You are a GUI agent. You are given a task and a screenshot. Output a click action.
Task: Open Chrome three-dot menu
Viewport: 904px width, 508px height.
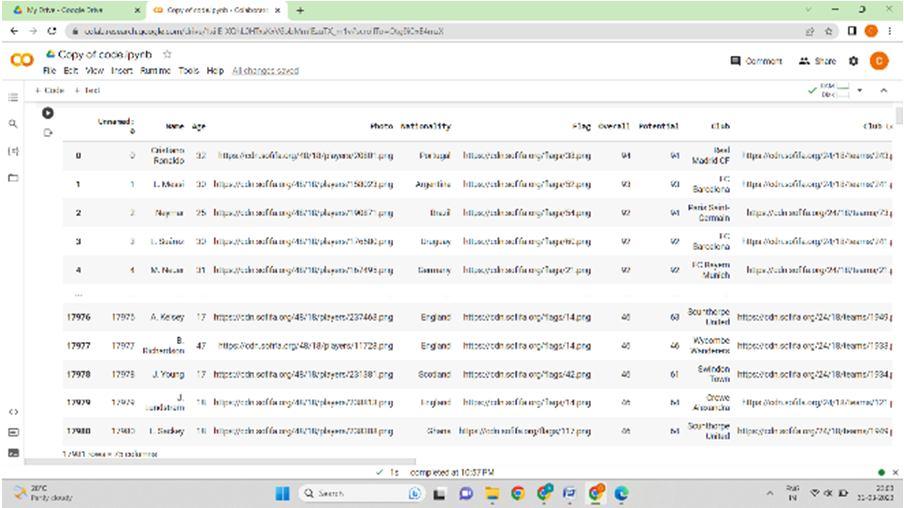[x=891, y=31]
